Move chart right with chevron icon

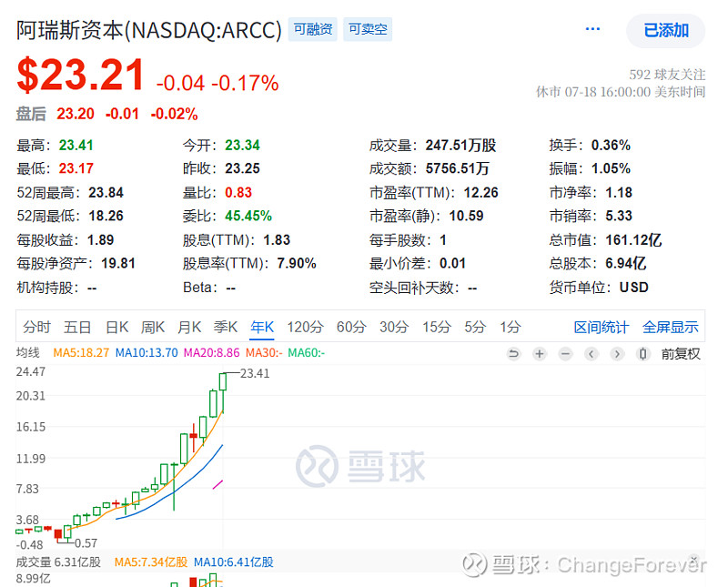[x=617, y=354]
